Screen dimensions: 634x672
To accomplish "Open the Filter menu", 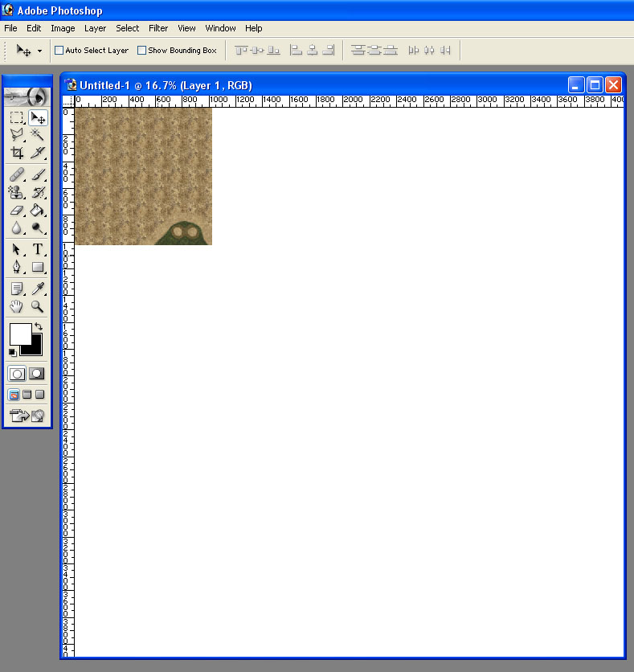I will (x=158, y=28).
